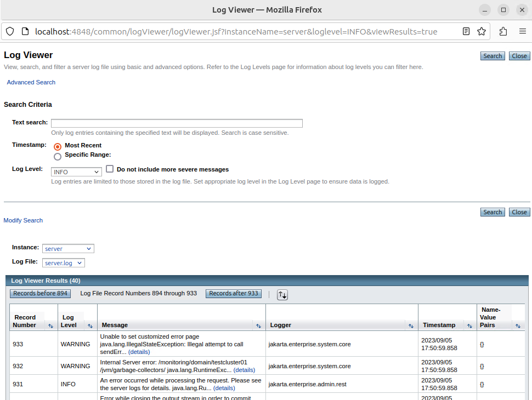Click the Log Level column header

click(x=69, y=321)
